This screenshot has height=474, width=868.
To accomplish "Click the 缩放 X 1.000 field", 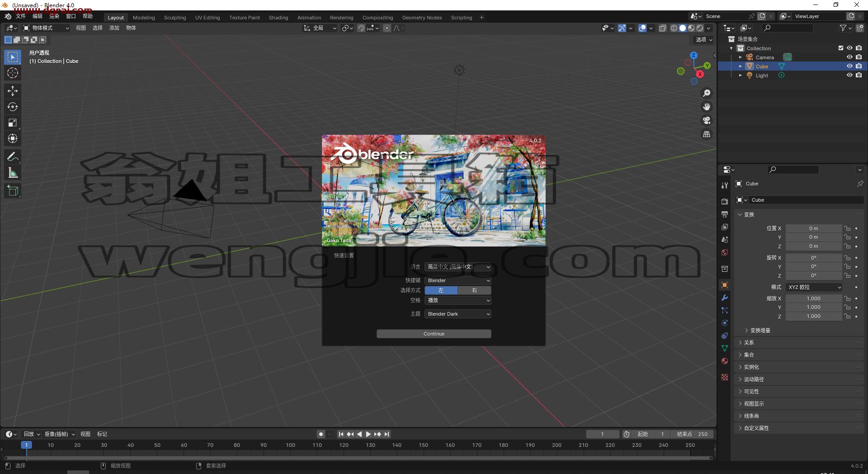I will click(x=814, y=299).
